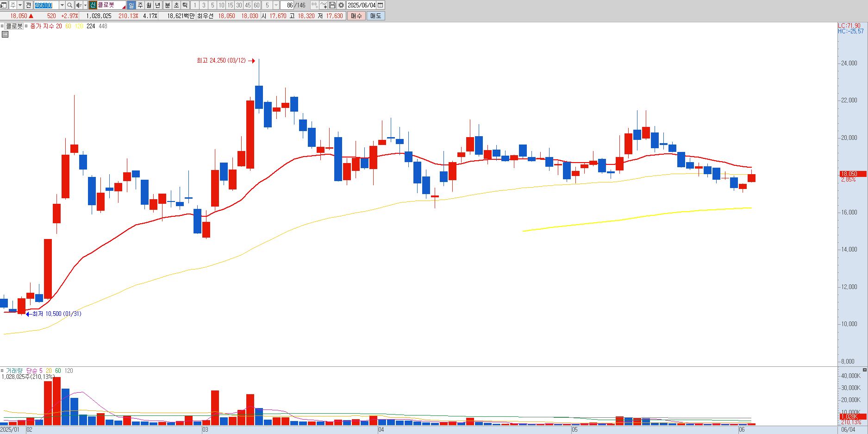This screenshot has width=868, height=434.
Task: Click the window pop-out icon at top-left corner
Action: pos(4,5)
